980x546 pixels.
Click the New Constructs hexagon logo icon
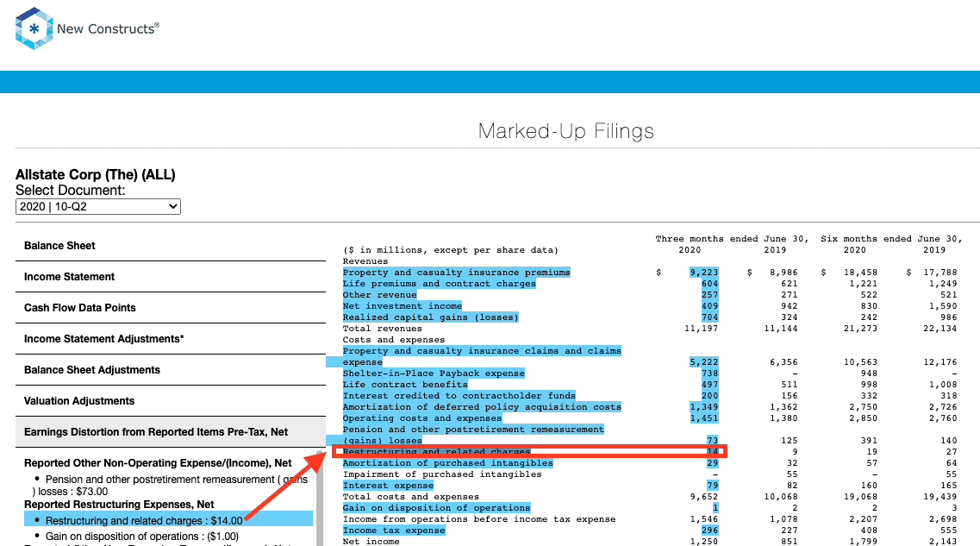34,28
